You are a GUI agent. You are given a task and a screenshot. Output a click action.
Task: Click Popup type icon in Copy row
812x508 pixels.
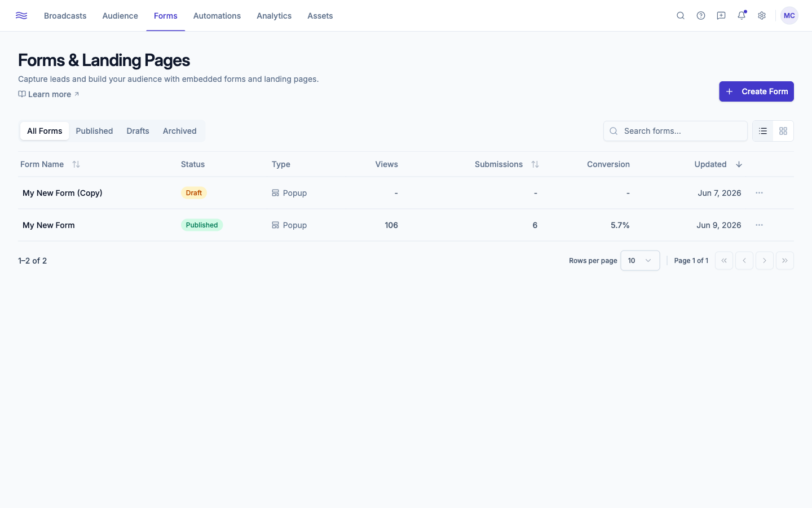(275, 193)
